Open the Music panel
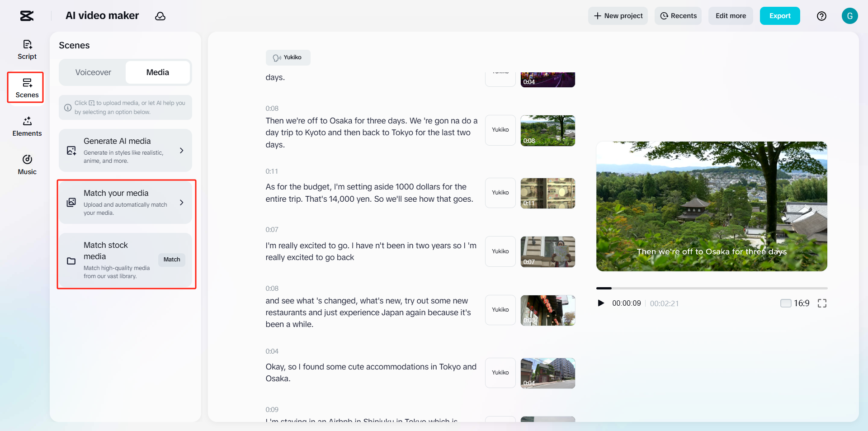Screen dimensions: 868x431 point(27,165)
